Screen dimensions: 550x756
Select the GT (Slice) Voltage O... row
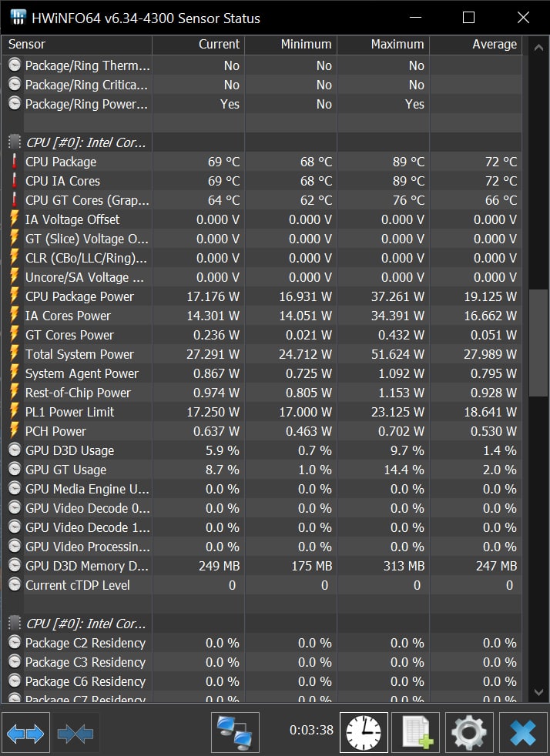point(87,239)
